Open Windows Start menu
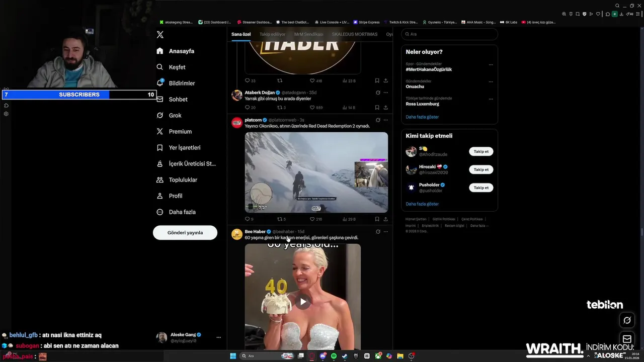644x362 pixels. pos(233,356)
